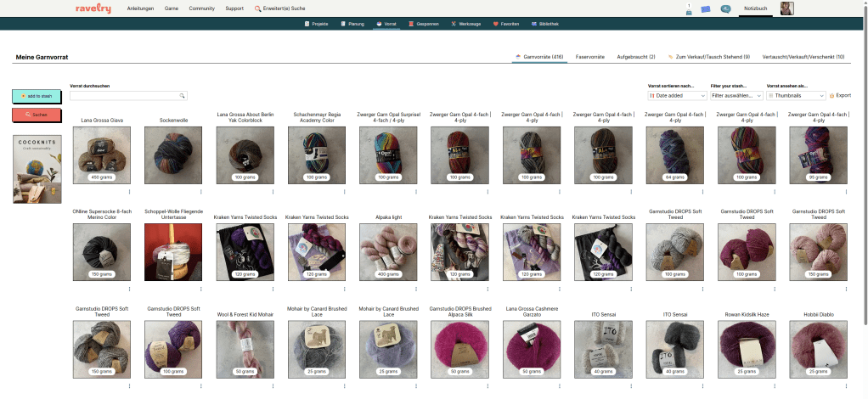Open three-dot menu under Sockenwolle

201,188
